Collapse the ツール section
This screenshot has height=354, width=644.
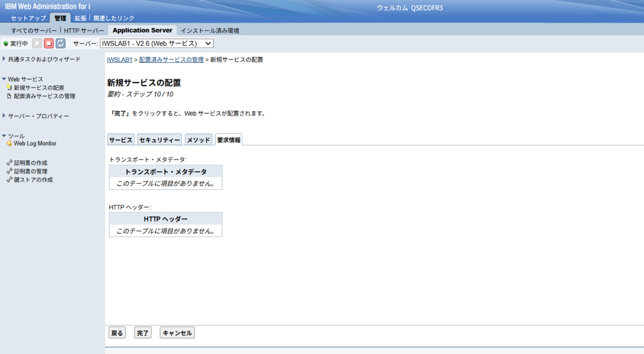(4, 136)
